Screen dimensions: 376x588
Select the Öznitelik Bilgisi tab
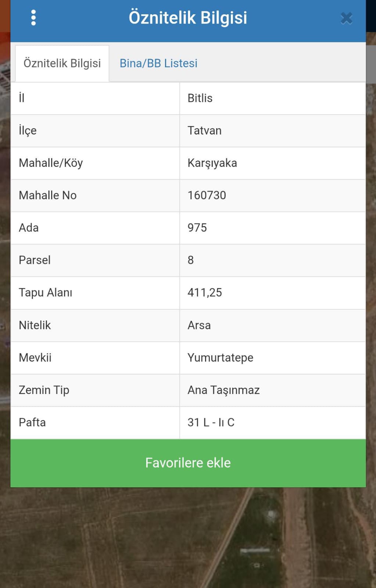click(62, 63)
